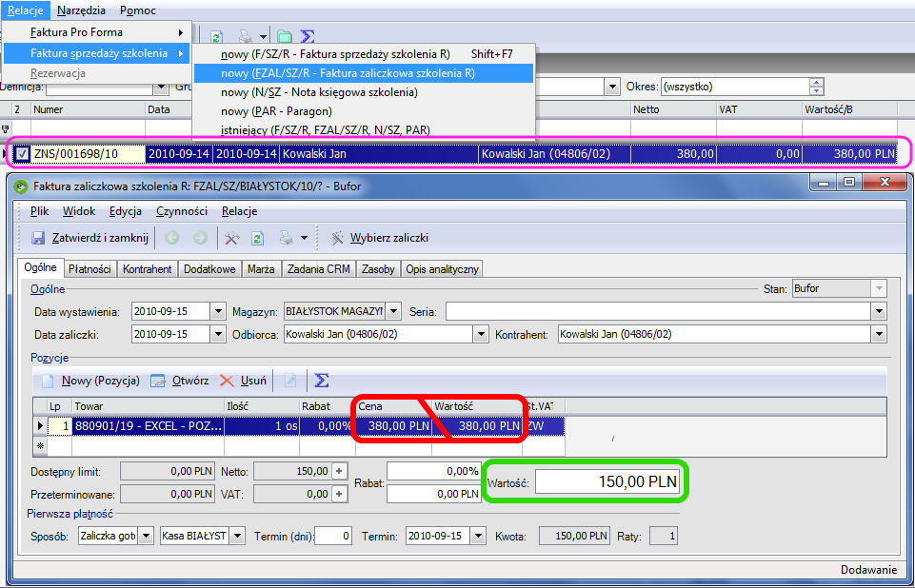Click the Numer column header
The image size is (915, 588).
pos(88,109)
